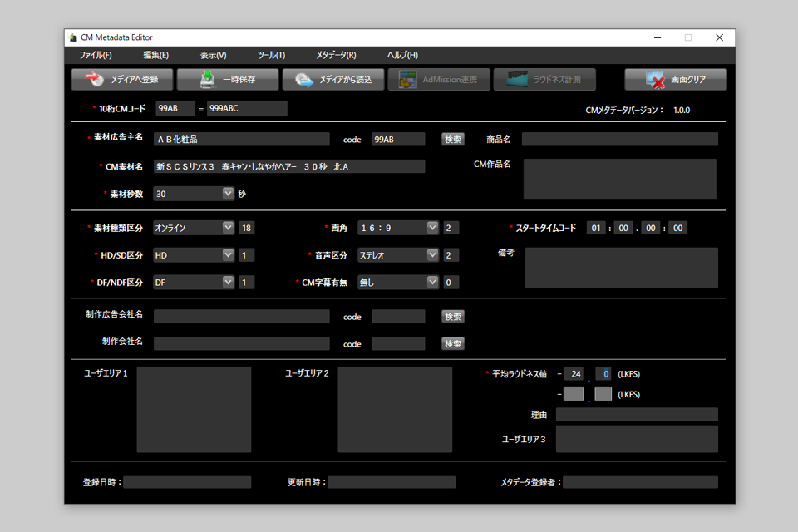
Task: Click the 画面クリア button label
Action: point(687,80)
